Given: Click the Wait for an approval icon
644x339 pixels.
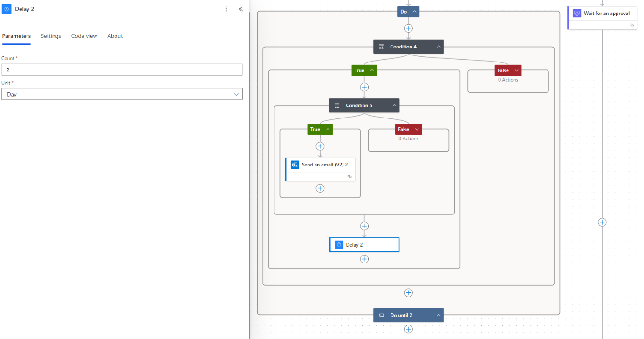Looking at the screenshot, I should [x=576, y=14].
